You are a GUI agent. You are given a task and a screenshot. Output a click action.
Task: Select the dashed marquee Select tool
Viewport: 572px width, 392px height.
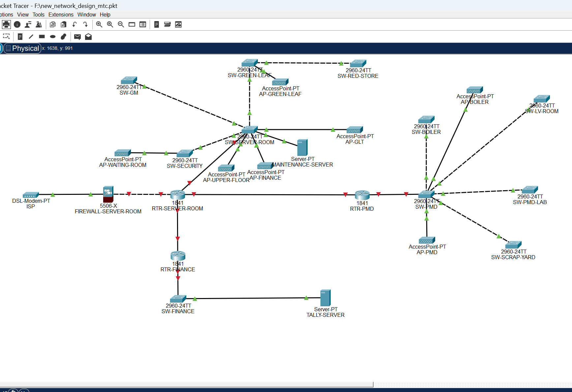point(6,37)
